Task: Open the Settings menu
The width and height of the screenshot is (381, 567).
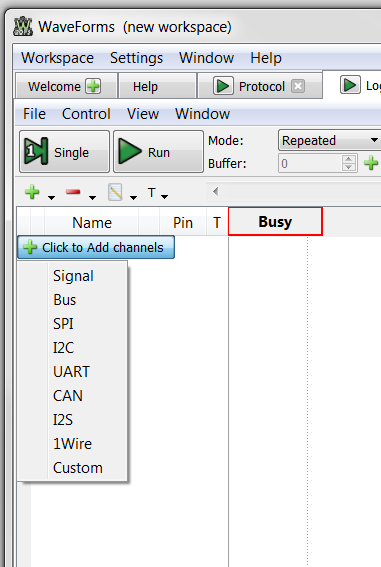Action: coord(136,58)
